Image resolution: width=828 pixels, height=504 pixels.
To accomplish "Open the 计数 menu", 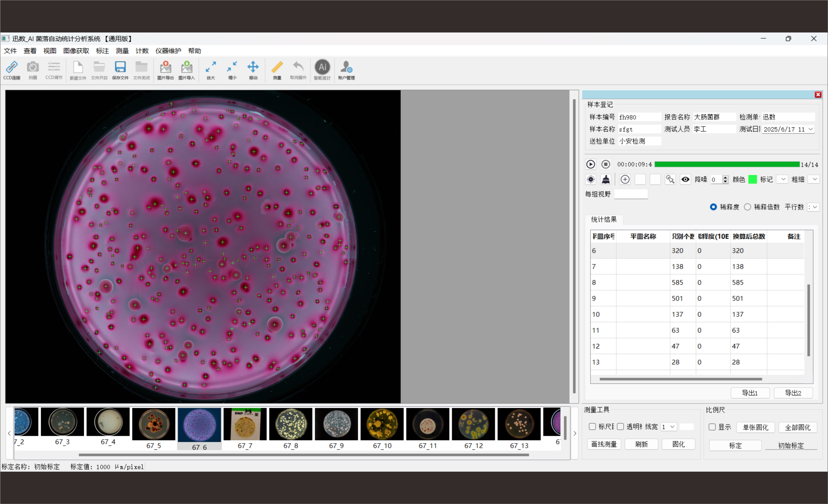I will [x=142, y=51].
